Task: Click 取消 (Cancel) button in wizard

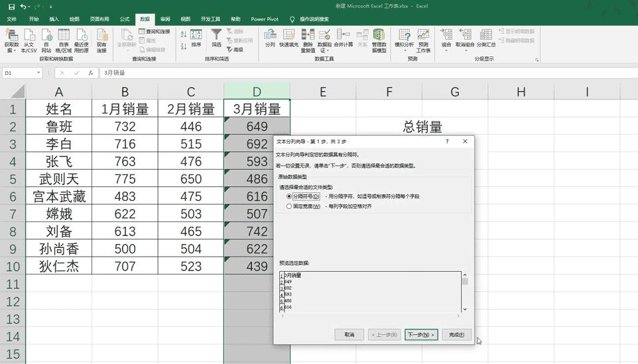Action: [x=349, y=335]
